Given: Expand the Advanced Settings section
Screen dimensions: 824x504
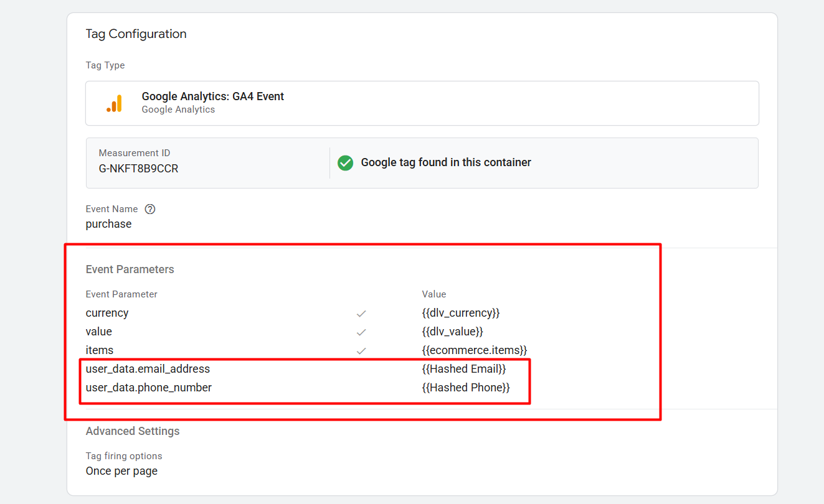Looking at the screenshot, I should (133, 431).
